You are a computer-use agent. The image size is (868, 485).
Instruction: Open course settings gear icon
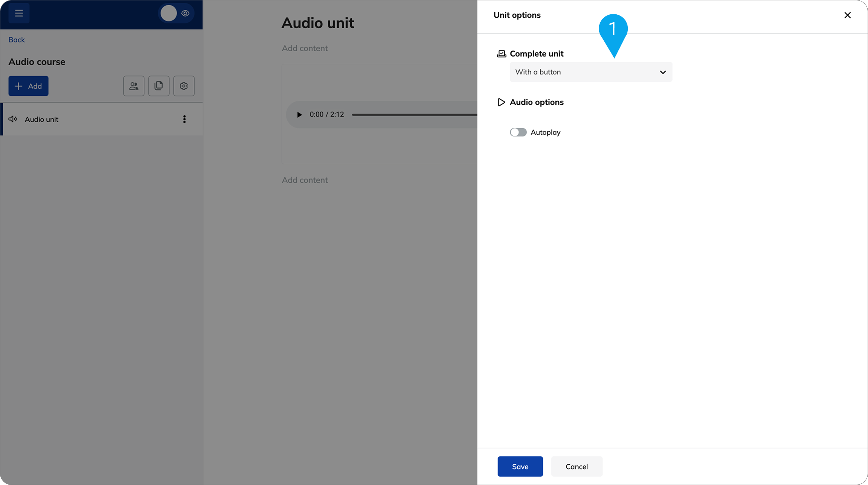pyautogui.click(x=184, y=86)
